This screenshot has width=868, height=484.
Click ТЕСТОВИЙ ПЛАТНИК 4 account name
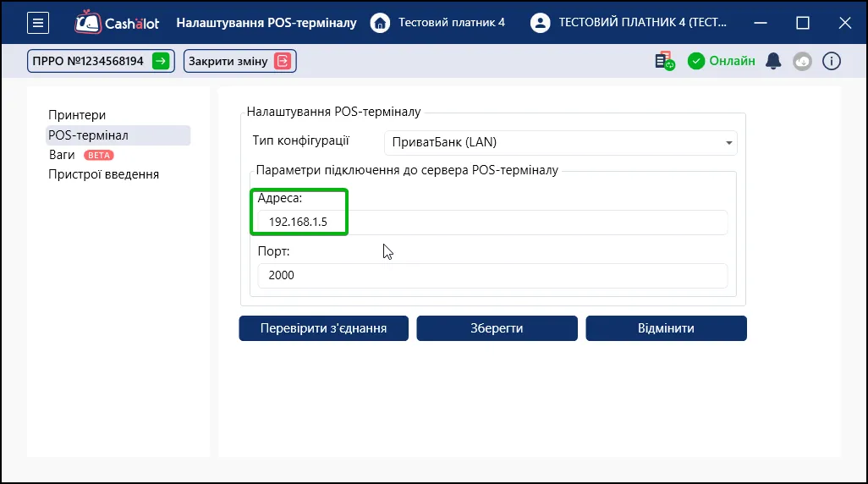(x=643, y=23)
